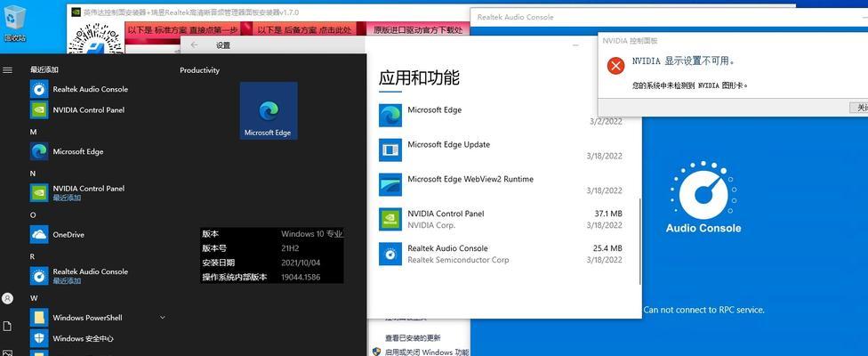Click the NVIDIA logo in the installer title bar
This screenshot has width=868, height=356.
click(x=76, y=12)
